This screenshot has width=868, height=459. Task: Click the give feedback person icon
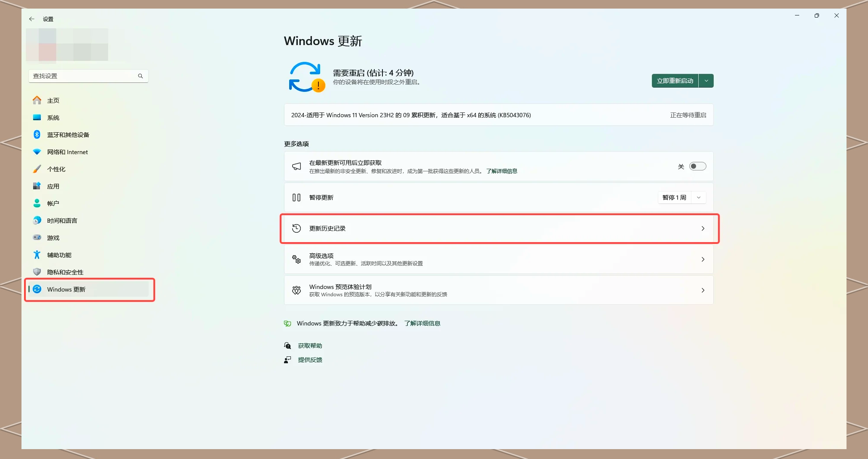(287, 360)
